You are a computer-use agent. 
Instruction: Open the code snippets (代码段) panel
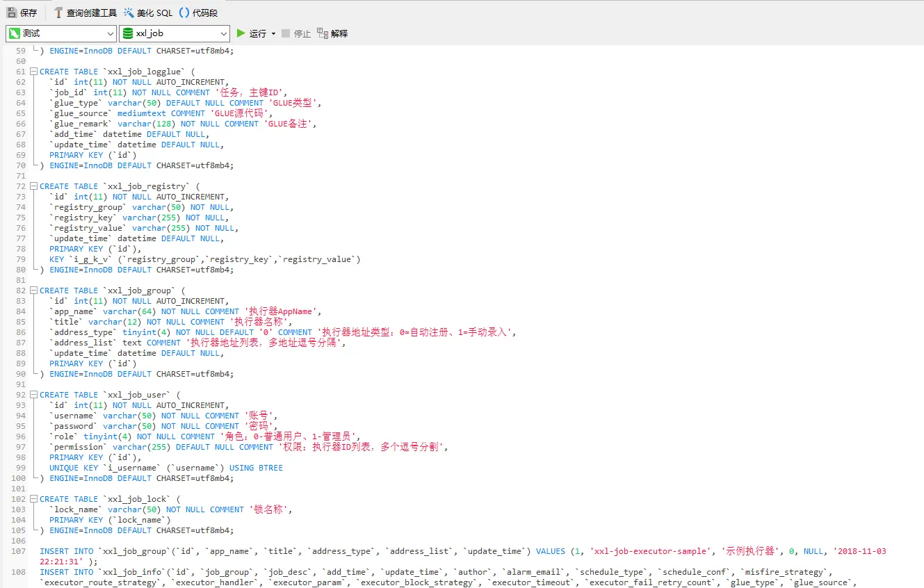click(x=198, y=13)
